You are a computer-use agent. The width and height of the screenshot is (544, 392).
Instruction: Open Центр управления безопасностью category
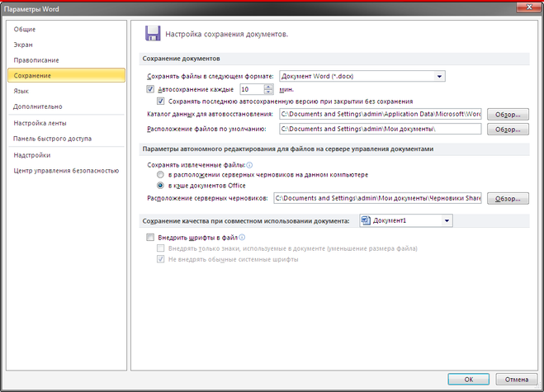(x=66, y=171)
